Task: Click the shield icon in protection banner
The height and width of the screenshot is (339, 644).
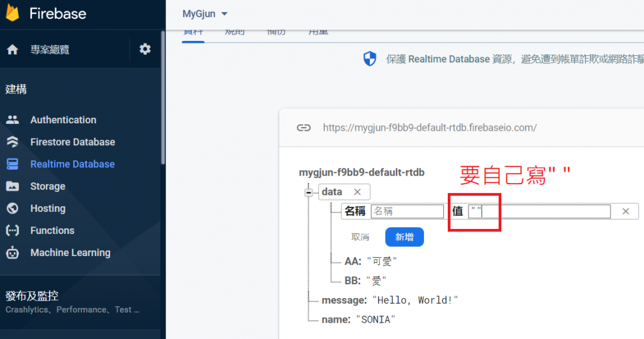Action: (x=370, y=58)
